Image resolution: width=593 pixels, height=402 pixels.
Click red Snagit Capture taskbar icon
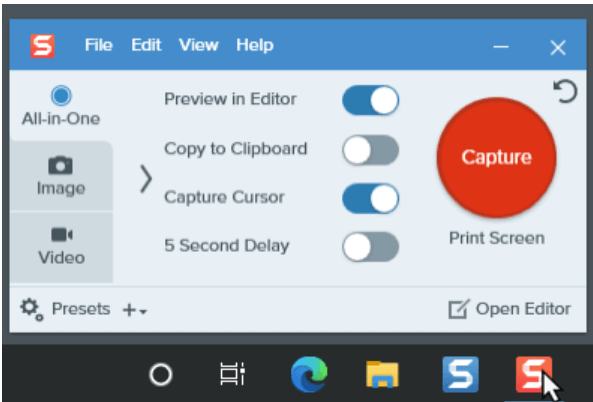click(x=534, y=374)
